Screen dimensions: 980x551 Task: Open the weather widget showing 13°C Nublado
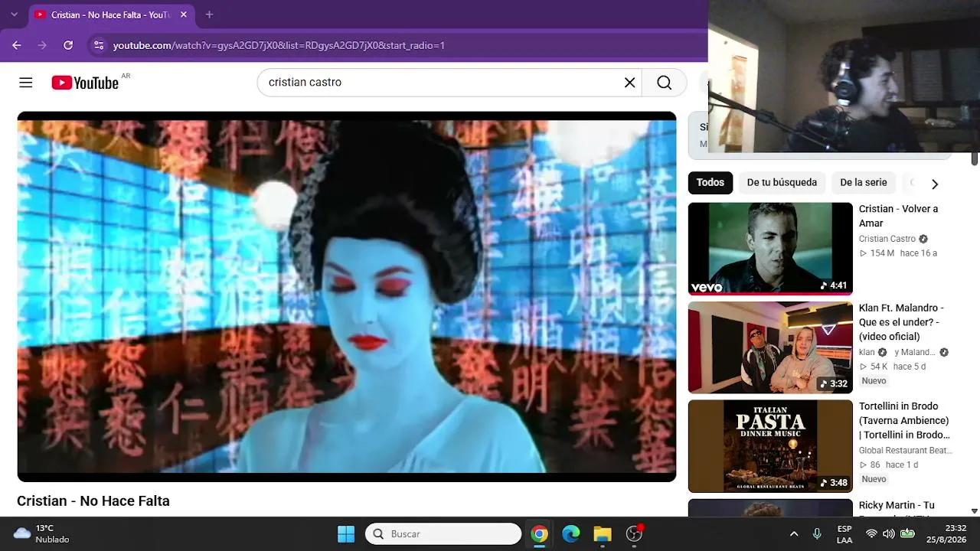(42, 534)
